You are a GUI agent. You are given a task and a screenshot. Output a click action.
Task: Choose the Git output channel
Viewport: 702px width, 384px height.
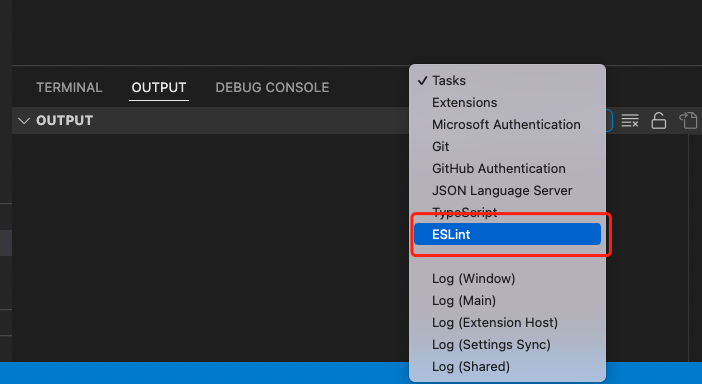click(x=507, y=146)
